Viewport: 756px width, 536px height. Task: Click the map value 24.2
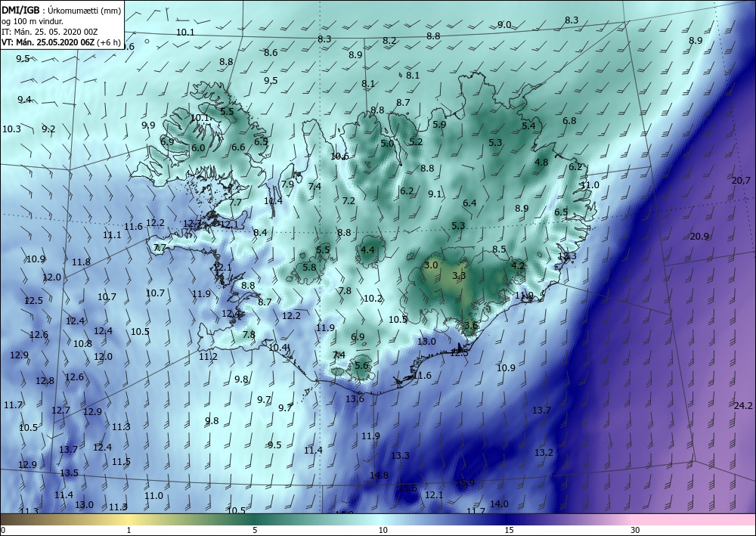point(743,406)
